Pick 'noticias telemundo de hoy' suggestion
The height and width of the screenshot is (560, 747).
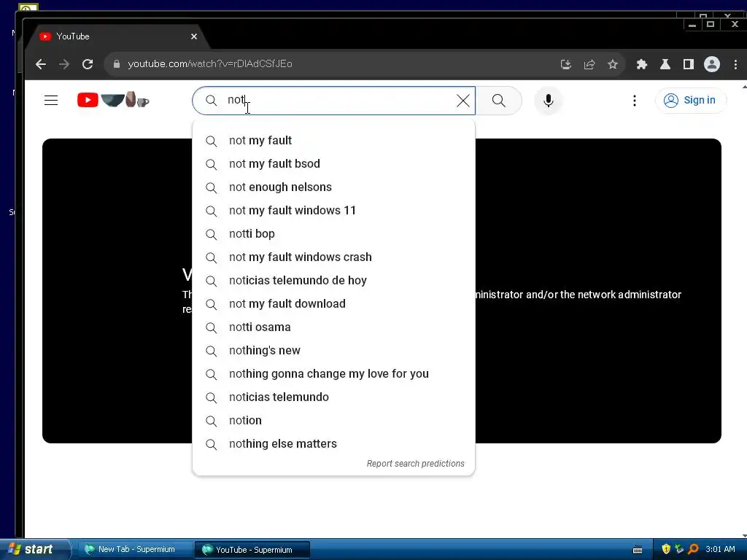click(333, 281)
